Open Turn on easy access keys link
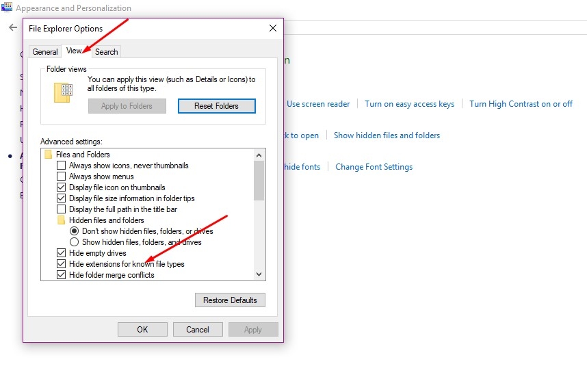This screenshot has height=392, width=587. [410, 104]
